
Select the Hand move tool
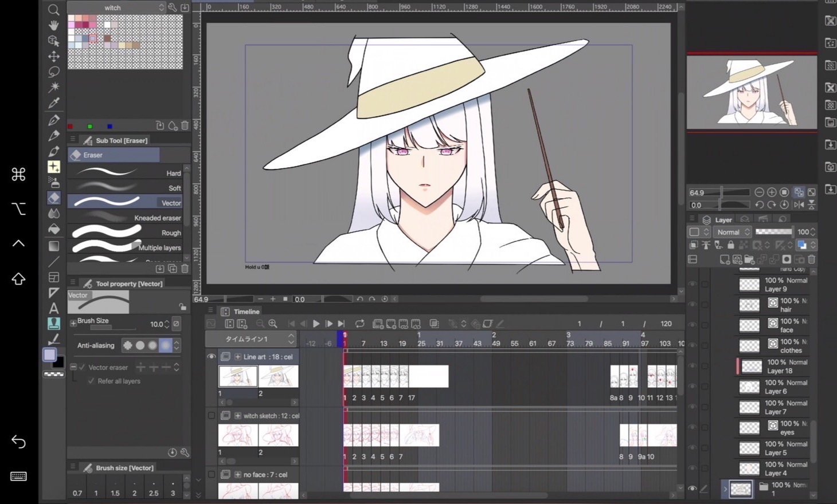(x=54, y=25)
